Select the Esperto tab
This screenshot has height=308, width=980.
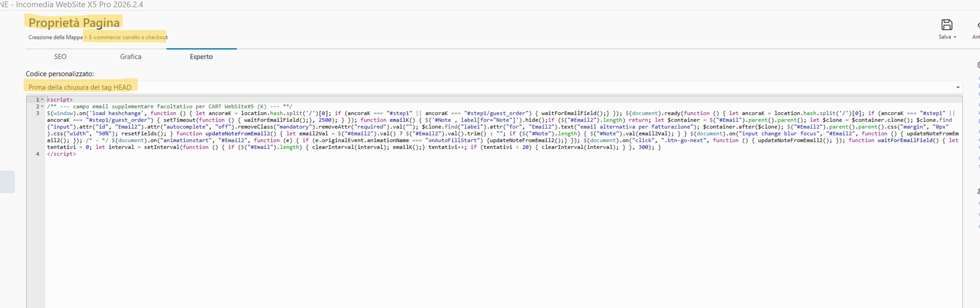point(201,57)
